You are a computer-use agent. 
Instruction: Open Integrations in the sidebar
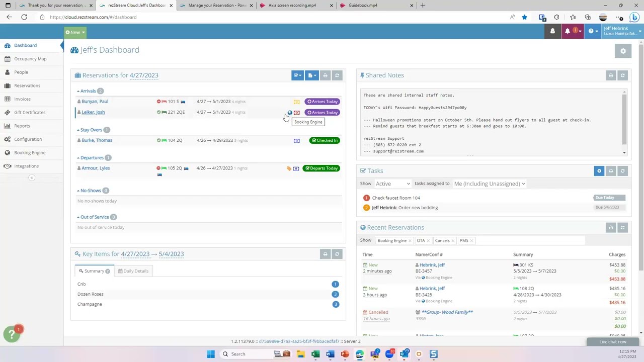click(x=26, y=166)
